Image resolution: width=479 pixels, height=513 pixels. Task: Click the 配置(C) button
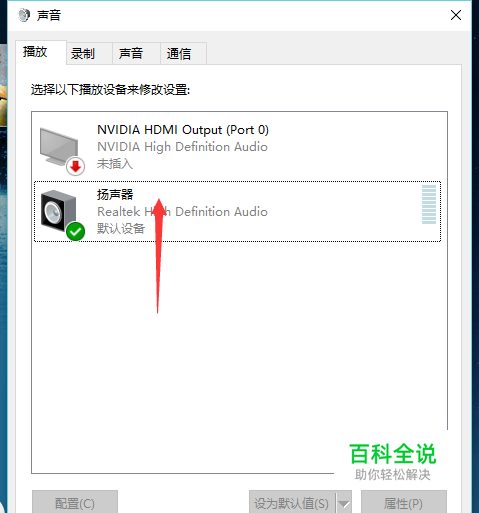point(75,502)
